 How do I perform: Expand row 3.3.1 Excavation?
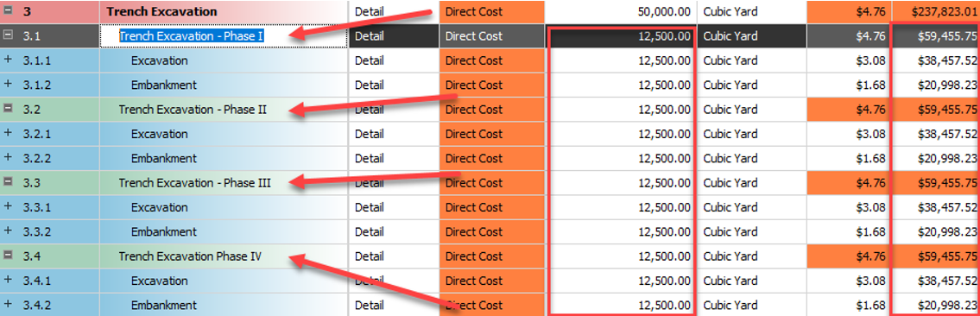point(8,206)
